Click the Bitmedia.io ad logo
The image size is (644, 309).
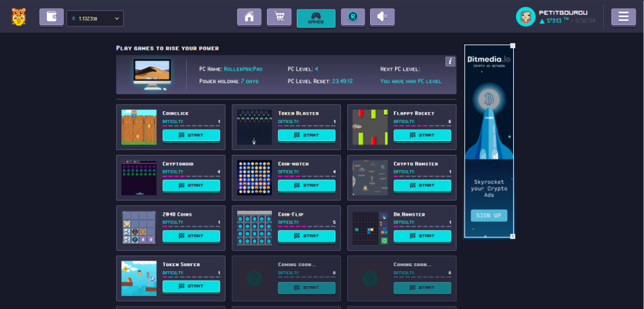pyautogui.click(x=489, y=60)
